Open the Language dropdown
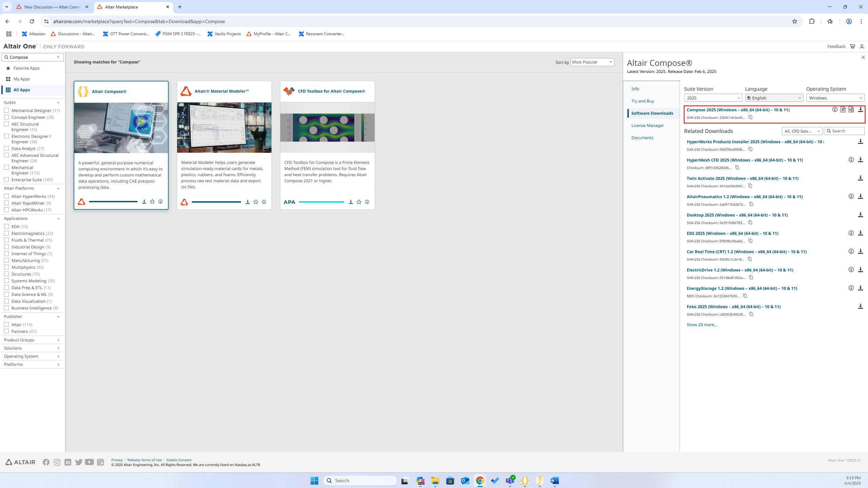This screenshot has height=488, width=868. [774, 98]
